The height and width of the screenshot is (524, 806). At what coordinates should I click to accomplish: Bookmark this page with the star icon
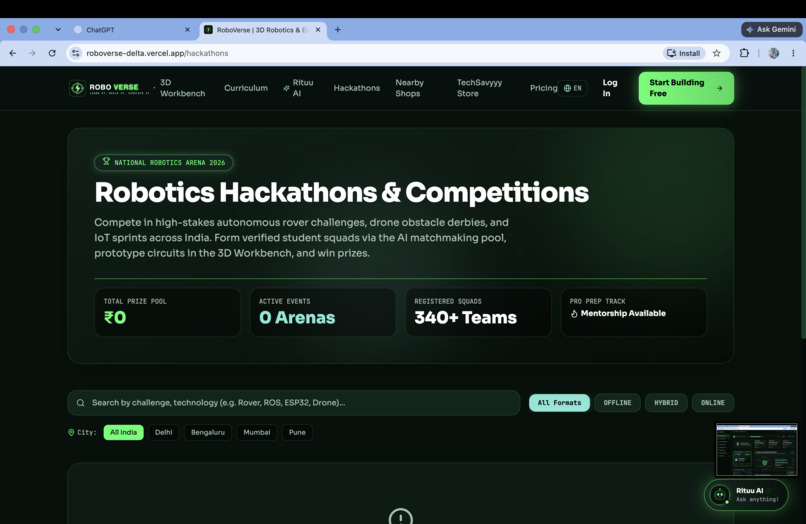(x=717, y=53)
